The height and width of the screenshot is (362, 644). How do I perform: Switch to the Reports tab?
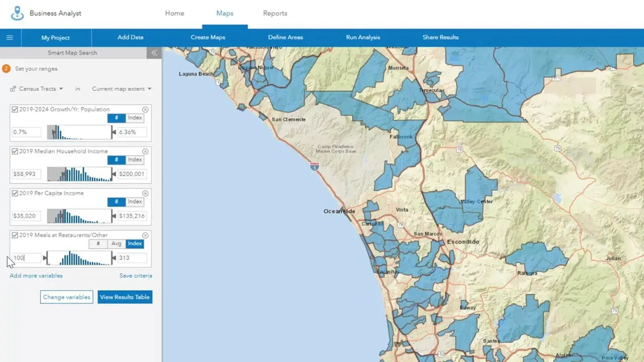pos(275,14)
